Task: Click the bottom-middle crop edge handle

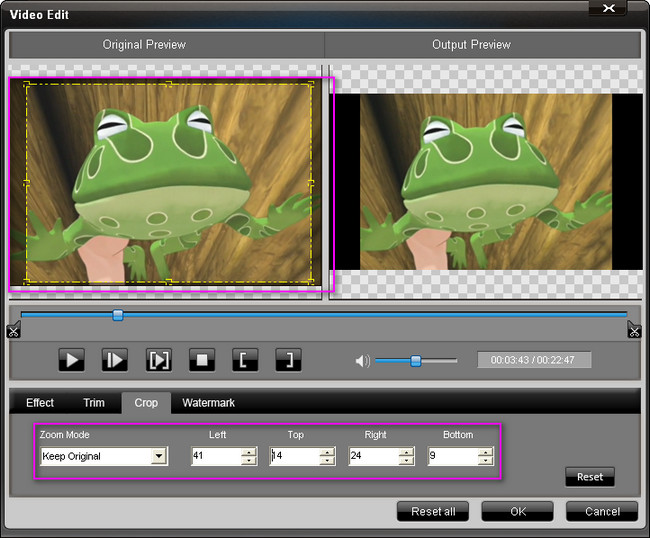Action: [169, 282]
